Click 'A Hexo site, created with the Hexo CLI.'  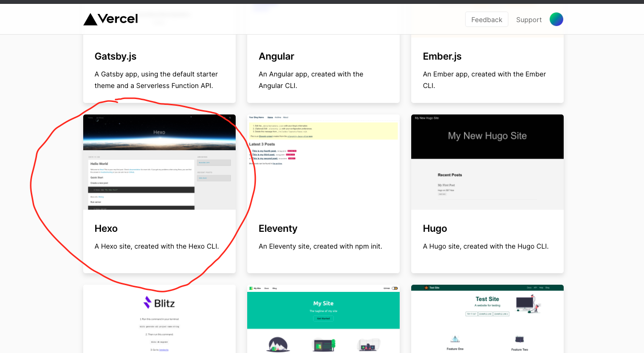click(x=157, y=246)
